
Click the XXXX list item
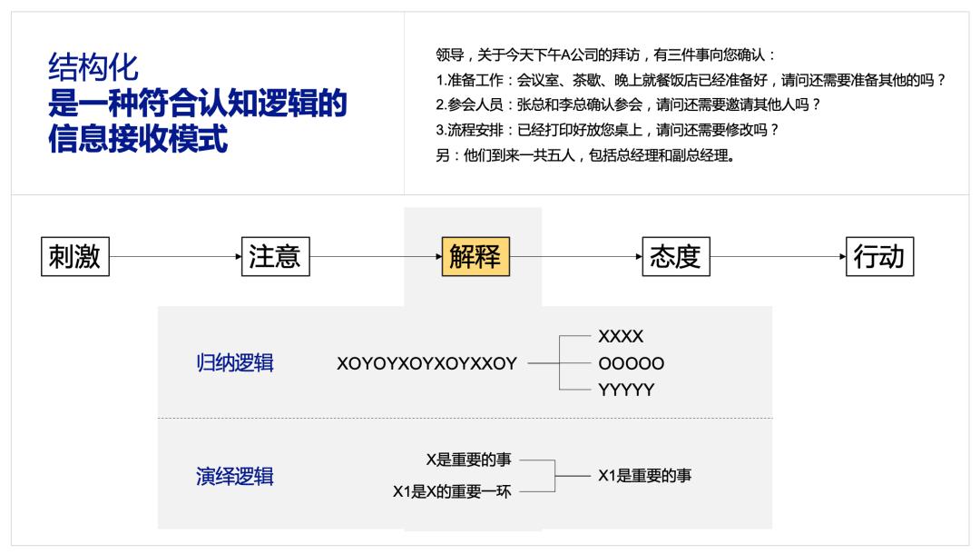click(x=622, y=333)
